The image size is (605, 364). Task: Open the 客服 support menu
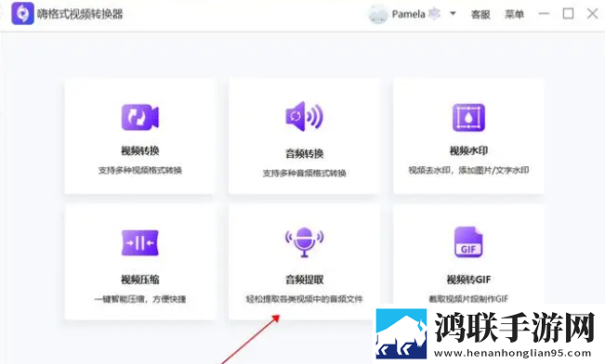point(480,15)
